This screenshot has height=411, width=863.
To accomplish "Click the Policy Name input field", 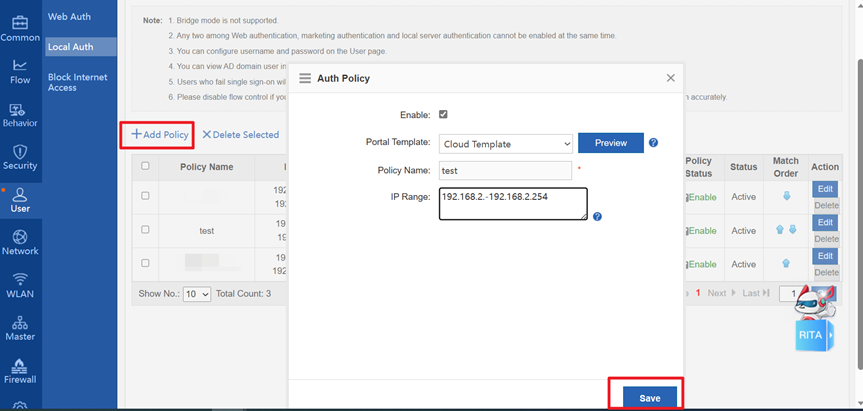I will tap(504, 171).
